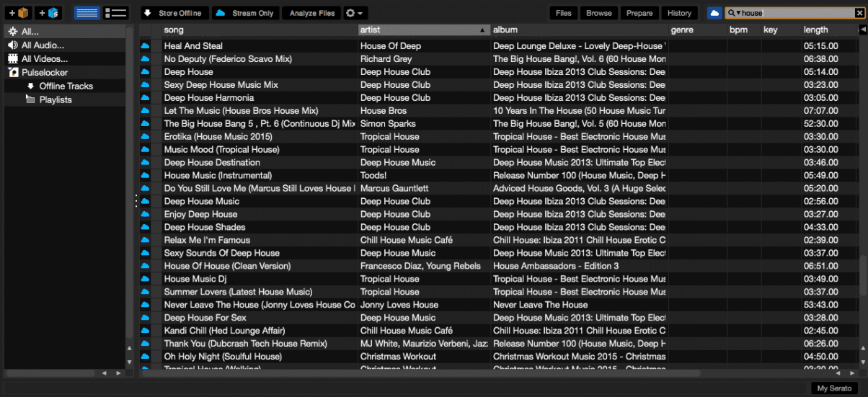
Task: Click Analyze Files button
Action: 311,13
